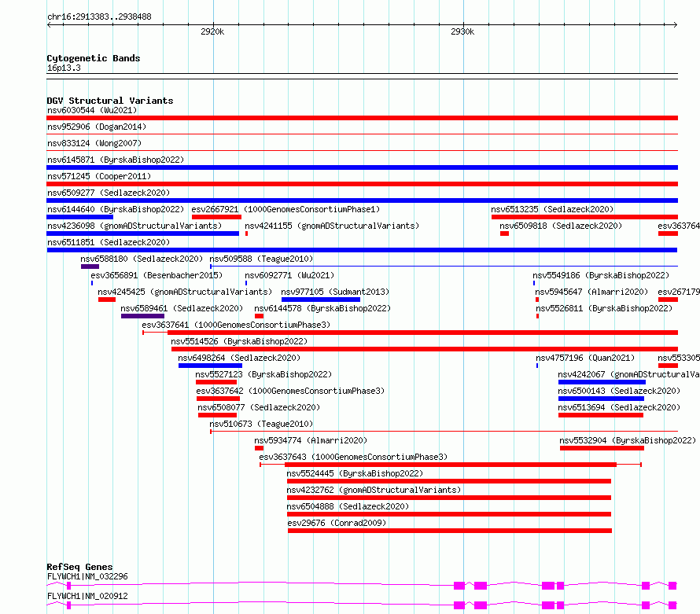
Task: Click the 16p13.3 cytogenetic band label
Action: (64, 68)
